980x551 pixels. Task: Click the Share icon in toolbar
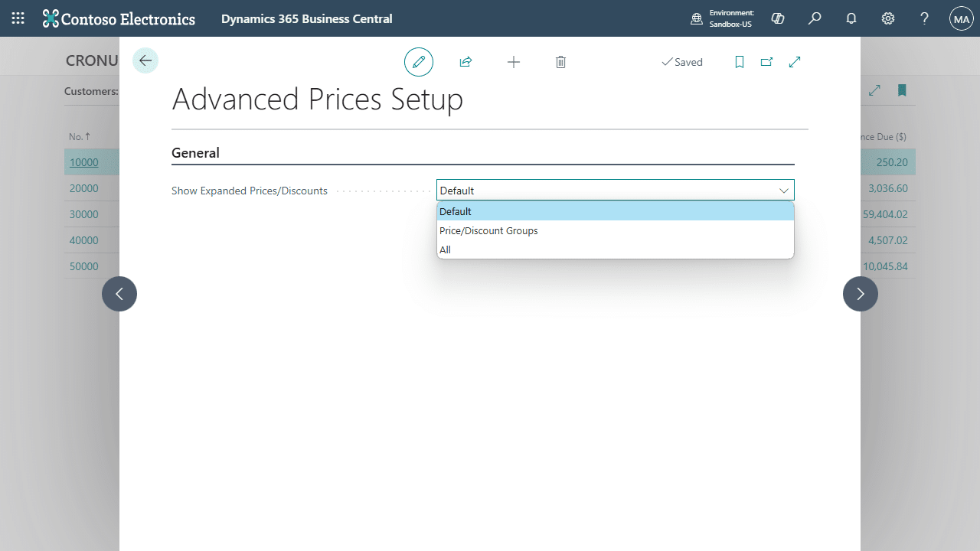(465, 62)
